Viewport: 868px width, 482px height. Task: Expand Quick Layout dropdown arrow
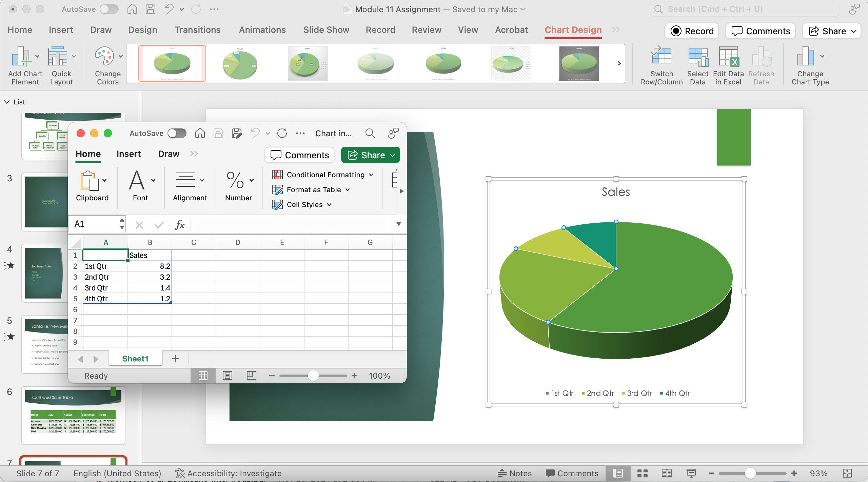pyautogui.click(x=74, y=56)
